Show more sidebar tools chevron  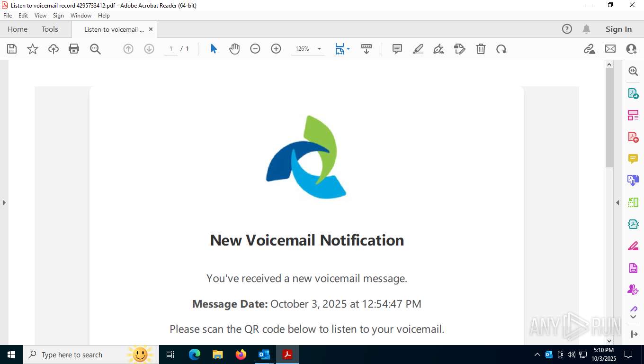pos(634,317)
